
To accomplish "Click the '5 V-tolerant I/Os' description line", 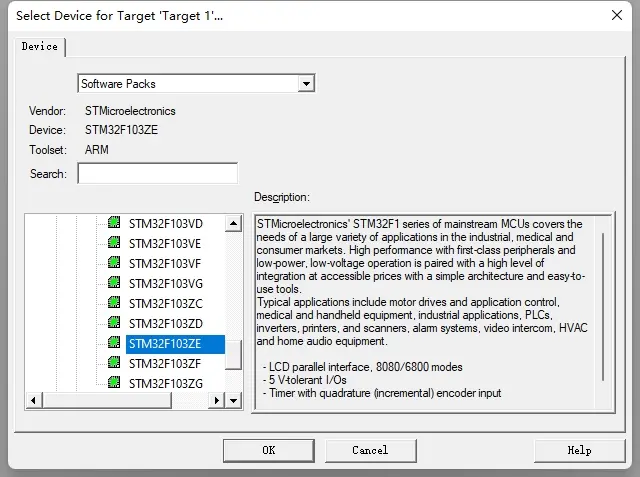I will click(x=304, y=380).
